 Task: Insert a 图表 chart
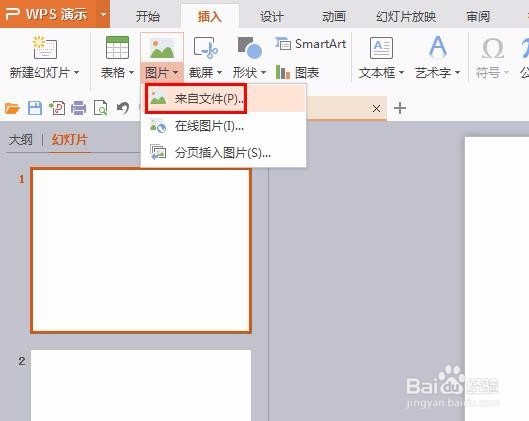[x=297, y=72]
